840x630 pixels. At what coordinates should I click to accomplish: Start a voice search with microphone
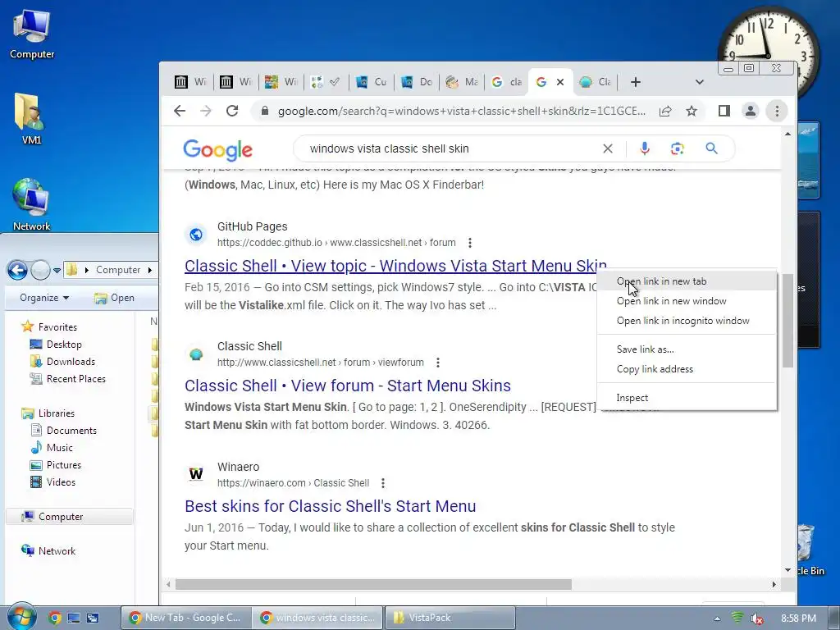[645, 148]
